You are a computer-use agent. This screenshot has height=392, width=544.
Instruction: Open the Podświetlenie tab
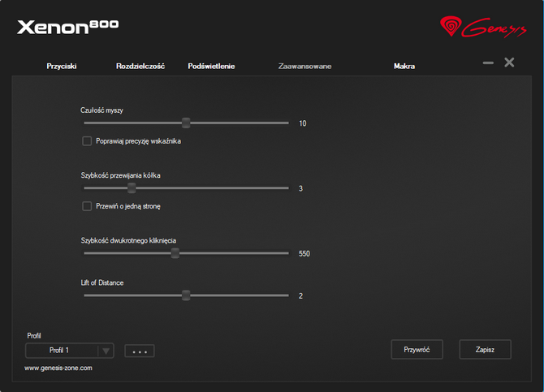[x=211, y=66]
